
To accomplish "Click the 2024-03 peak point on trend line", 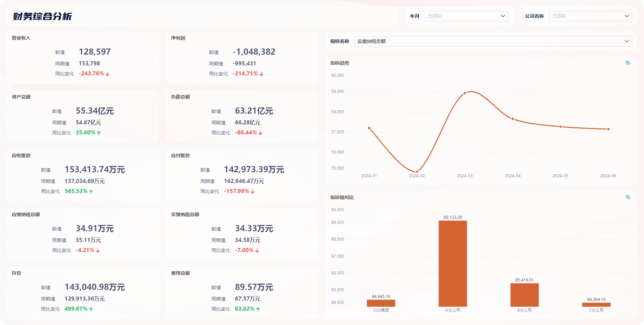I will 465,92.
